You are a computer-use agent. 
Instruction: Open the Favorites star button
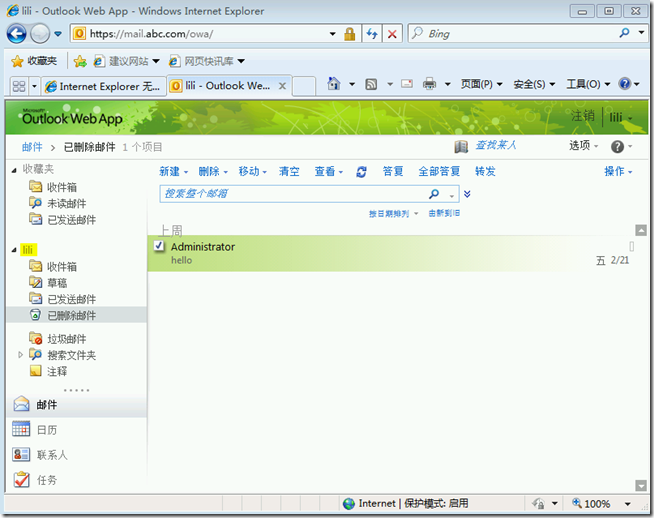point(34,61)
